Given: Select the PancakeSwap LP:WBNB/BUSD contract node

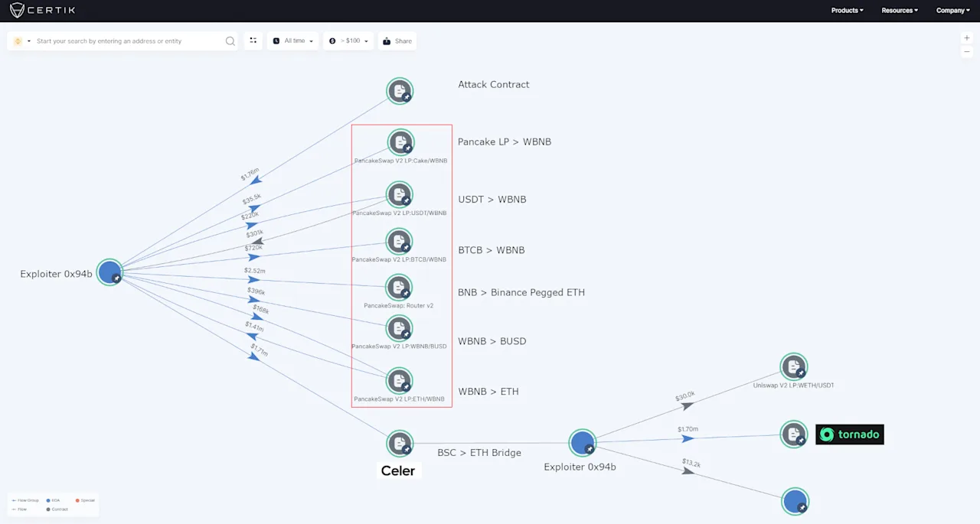Looking at the screenshot, I should pos(399,329).
